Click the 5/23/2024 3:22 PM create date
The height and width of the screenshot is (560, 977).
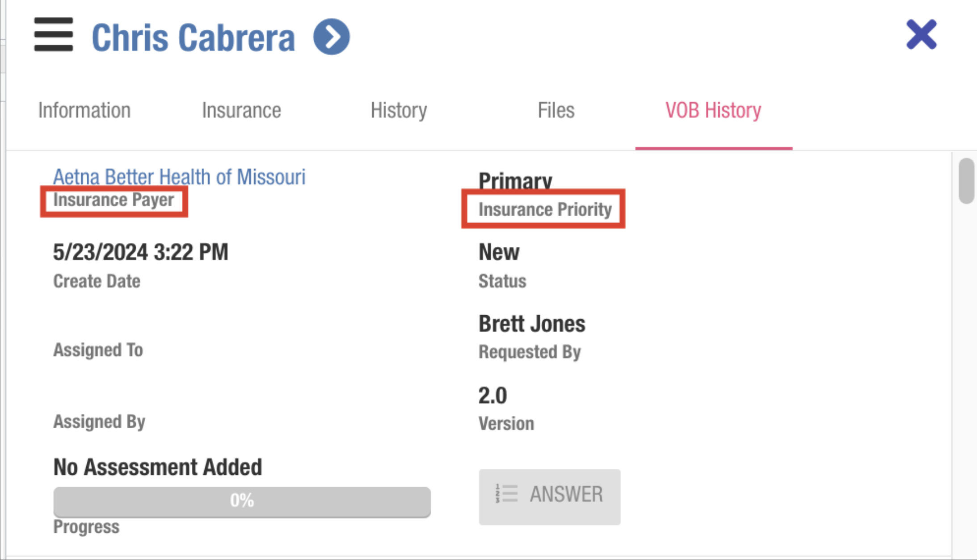pos(140,252)
